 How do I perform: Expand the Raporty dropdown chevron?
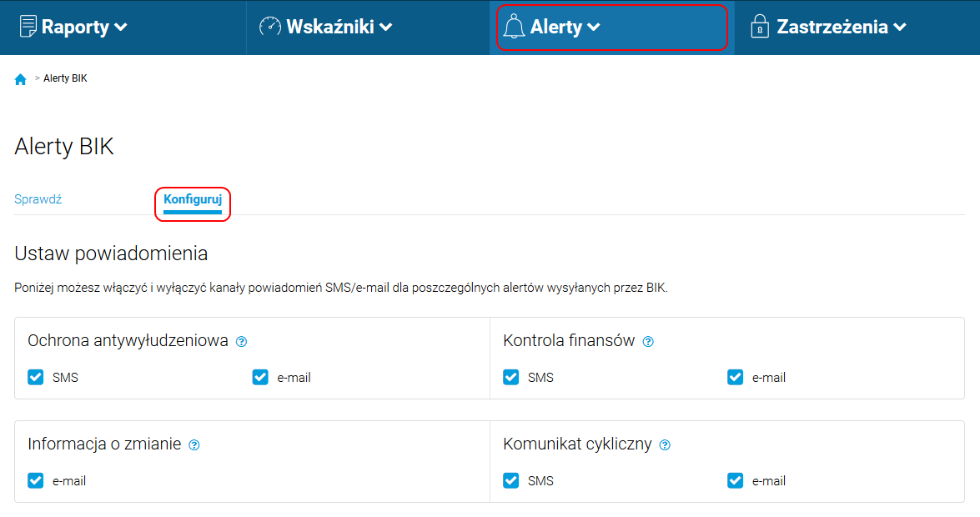click(x=121, y=27)
